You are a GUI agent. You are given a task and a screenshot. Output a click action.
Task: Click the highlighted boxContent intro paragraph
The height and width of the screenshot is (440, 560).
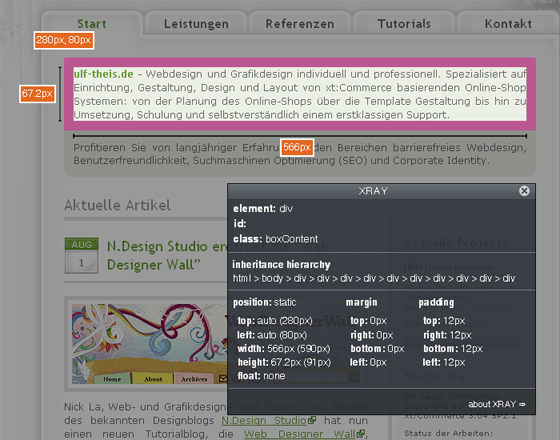300,94
